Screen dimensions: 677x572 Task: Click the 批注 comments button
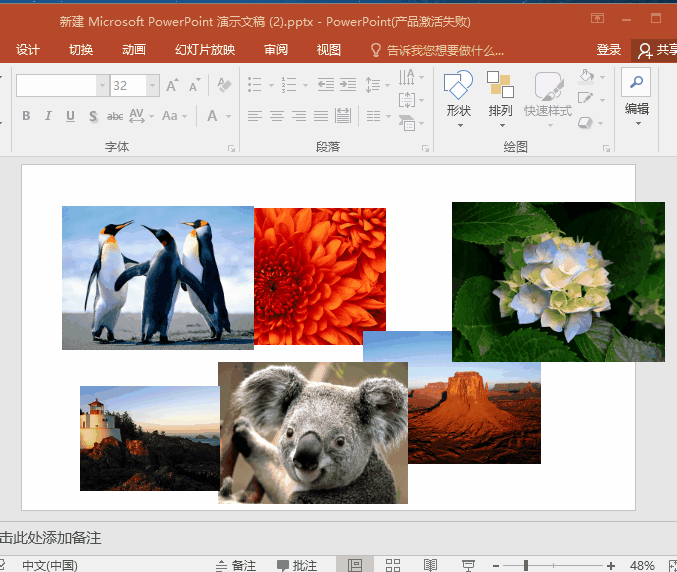click(297, 565)
